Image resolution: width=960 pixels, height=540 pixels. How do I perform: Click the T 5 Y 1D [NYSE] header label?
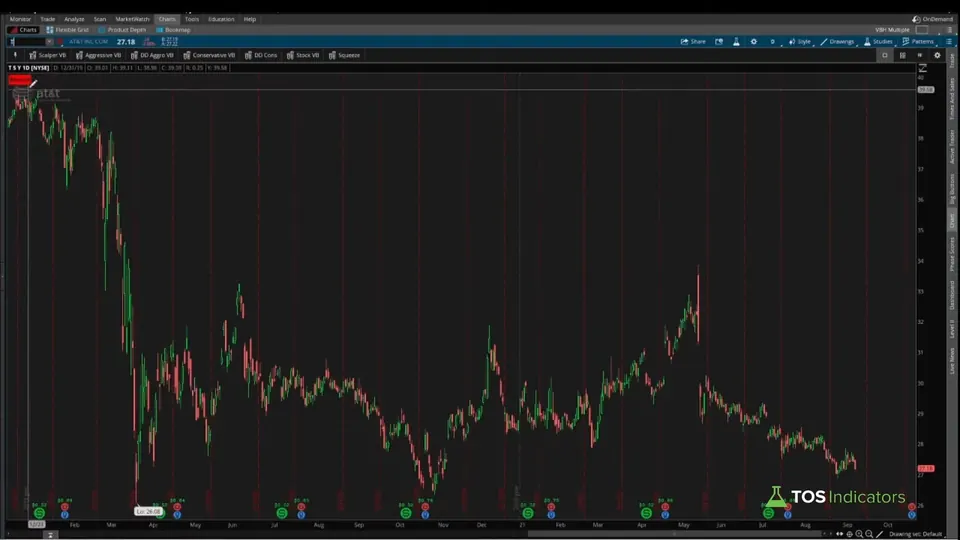pyautogui.click(x=29, y=68)
